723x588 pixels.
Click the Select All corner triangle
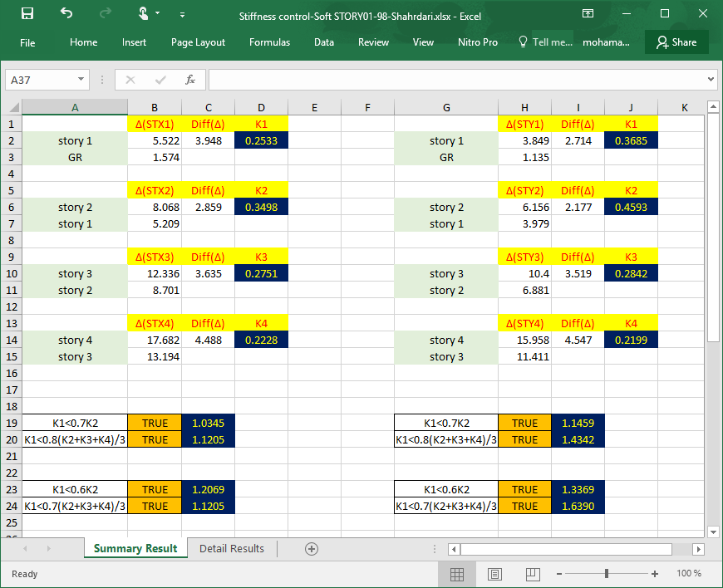point(12,107)
